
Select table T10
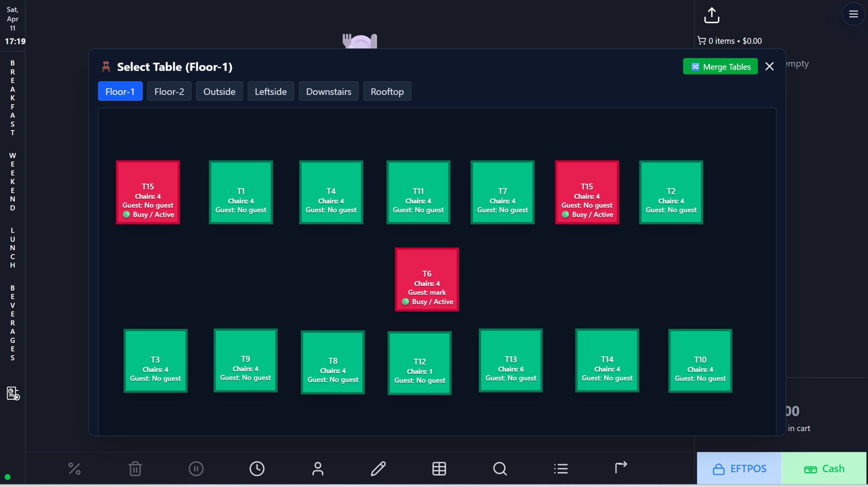[700, 361]
